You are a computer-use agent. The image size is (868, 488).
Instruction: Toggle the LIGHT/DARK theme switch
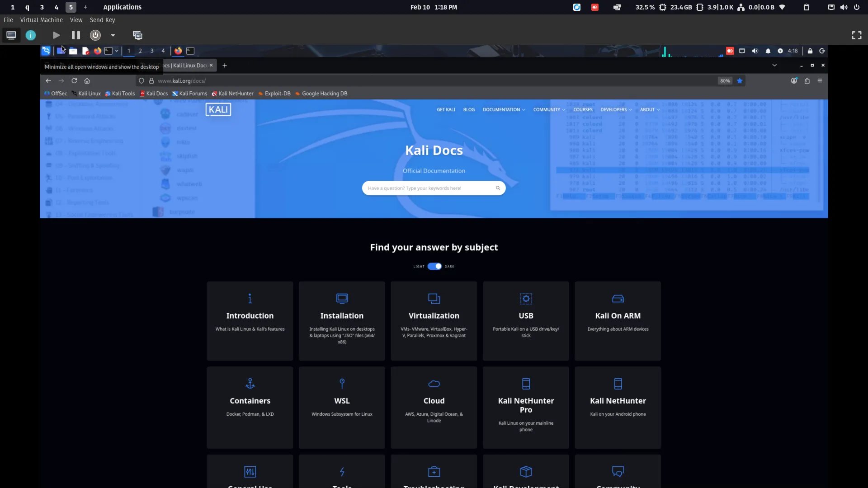coord(434,266)
